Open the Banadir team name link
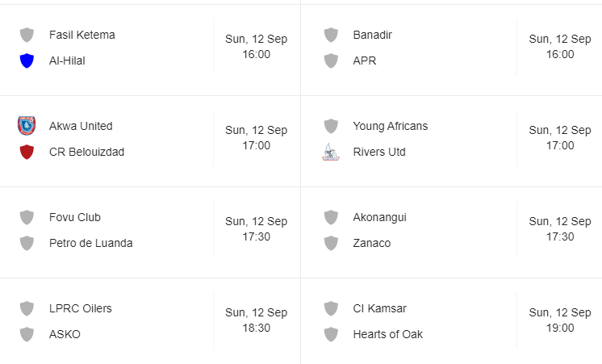 tap(372, 35)
